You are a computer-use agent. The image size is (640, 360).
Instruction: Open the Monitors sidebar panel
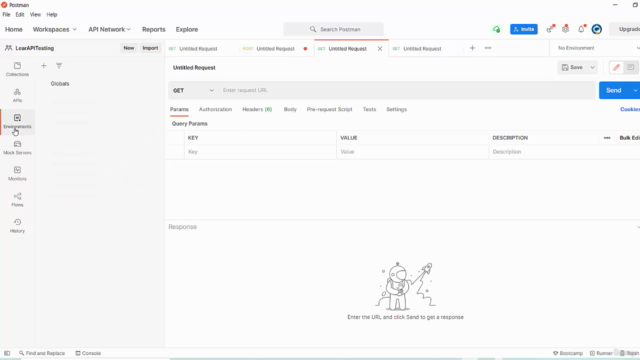[x=17, y=173]
